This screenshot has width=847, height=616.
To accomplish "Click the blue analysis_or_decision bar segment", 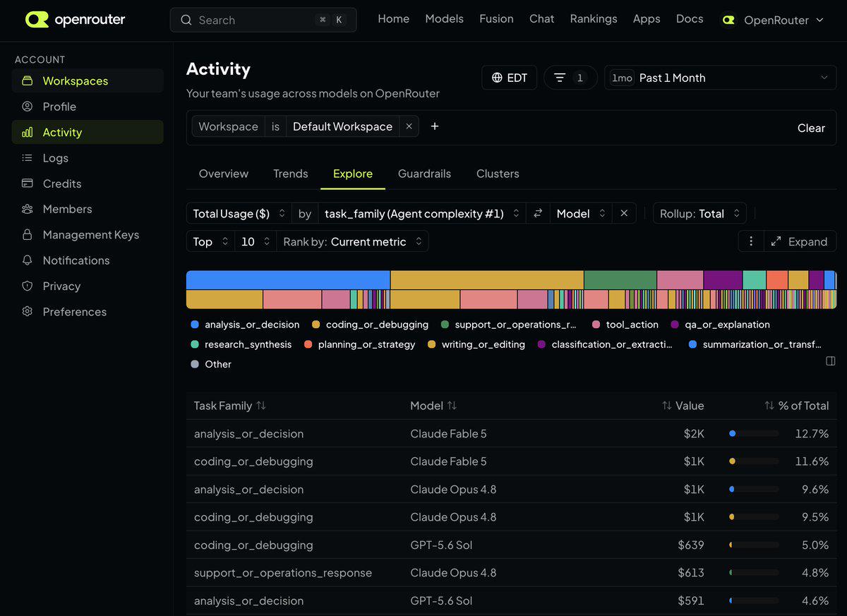I will point(288,280).
